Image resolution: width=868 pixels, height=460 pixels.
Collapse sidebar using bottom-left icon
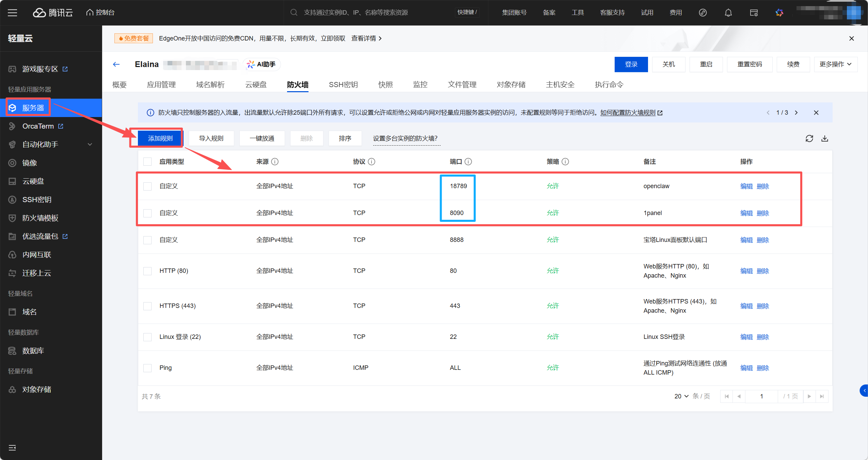pyautogui.click(x=12, y=447)
